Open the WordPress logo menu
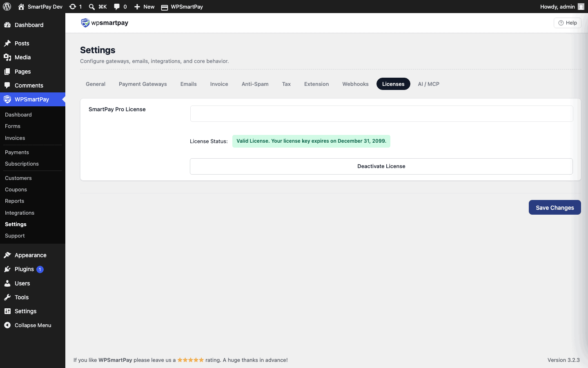The image size is (588, 368). click(7, 7)
